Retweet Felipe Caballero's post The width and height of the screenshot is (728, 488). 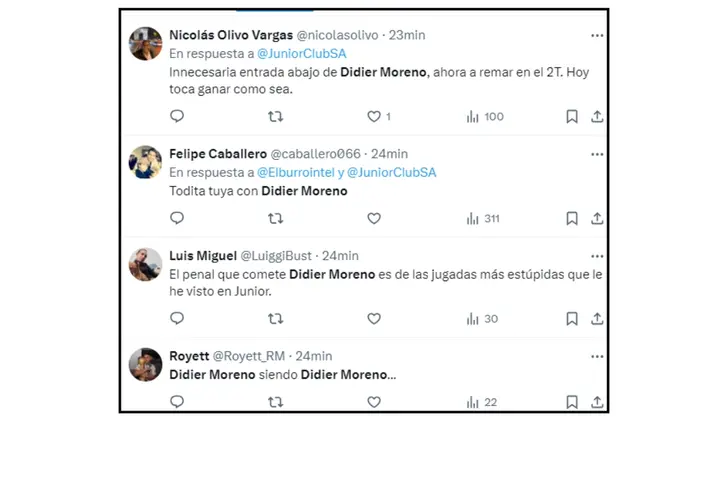pos(275,218)
